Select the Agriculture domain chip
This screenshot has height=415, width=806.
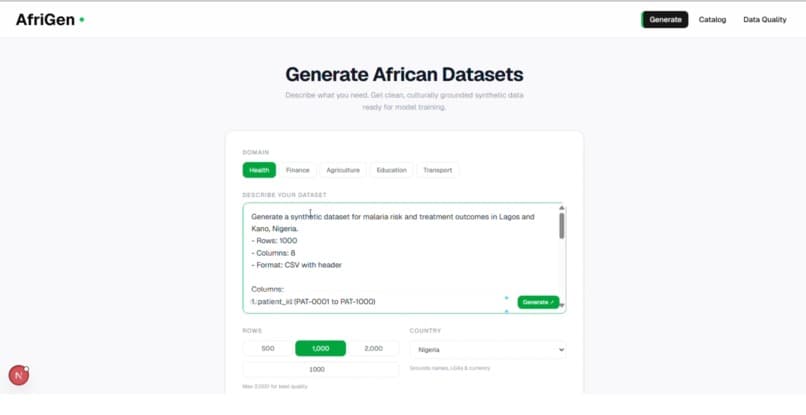(x=343, y=170)
